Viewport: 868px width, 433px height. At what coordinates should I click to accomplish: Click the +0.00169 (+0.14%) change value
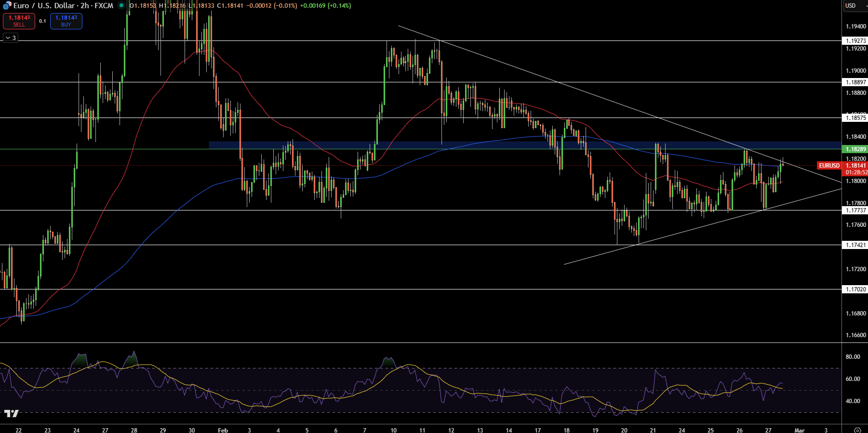[325, 6]
